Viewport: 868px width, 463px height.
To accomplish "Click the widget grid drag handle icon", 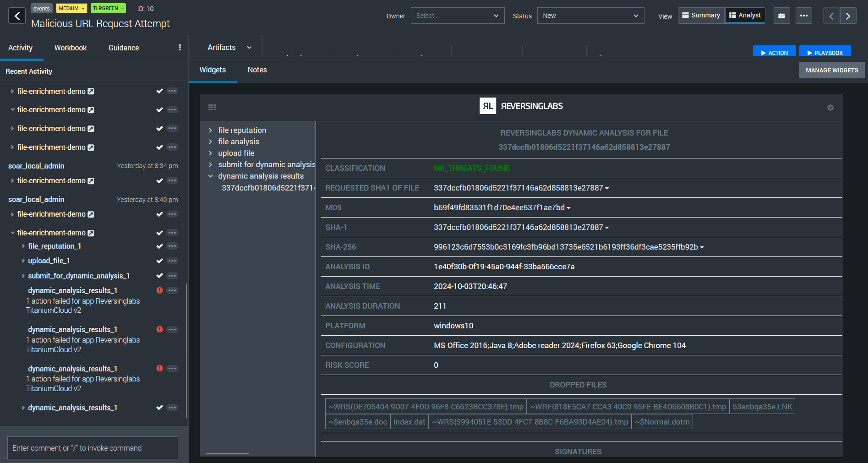I will tap(212, 108).
